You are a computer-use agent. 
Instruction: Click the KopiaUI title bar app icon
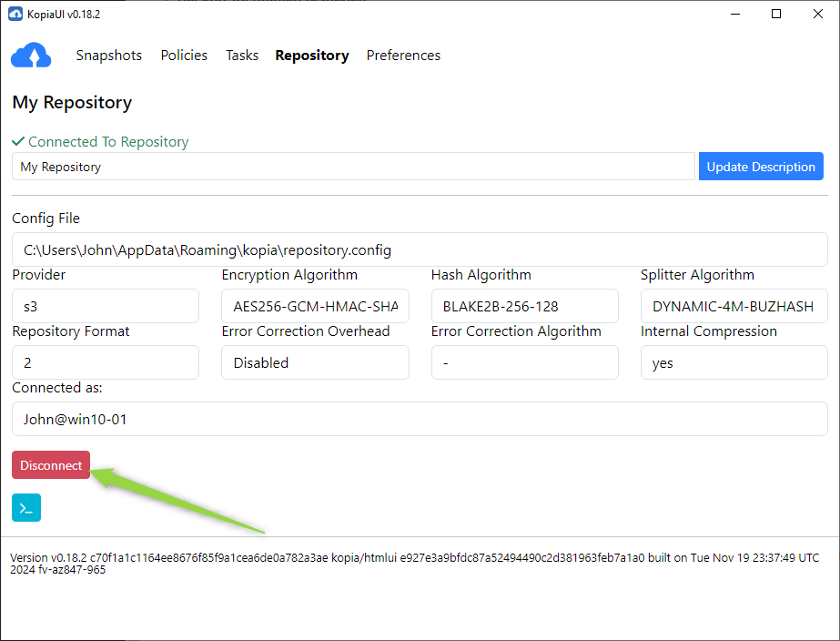pos(15,14)
